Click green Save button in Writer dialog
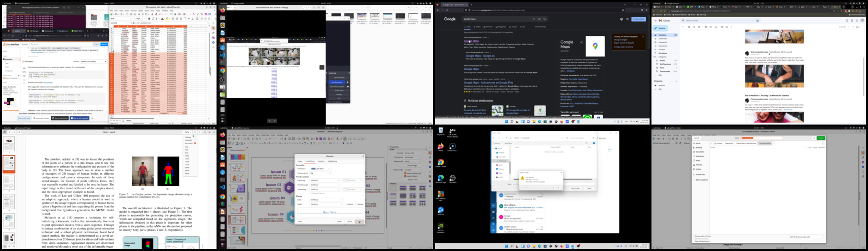The height and width of the screenshot is (251, 868). pyautogui.click(x=821, y=138)
